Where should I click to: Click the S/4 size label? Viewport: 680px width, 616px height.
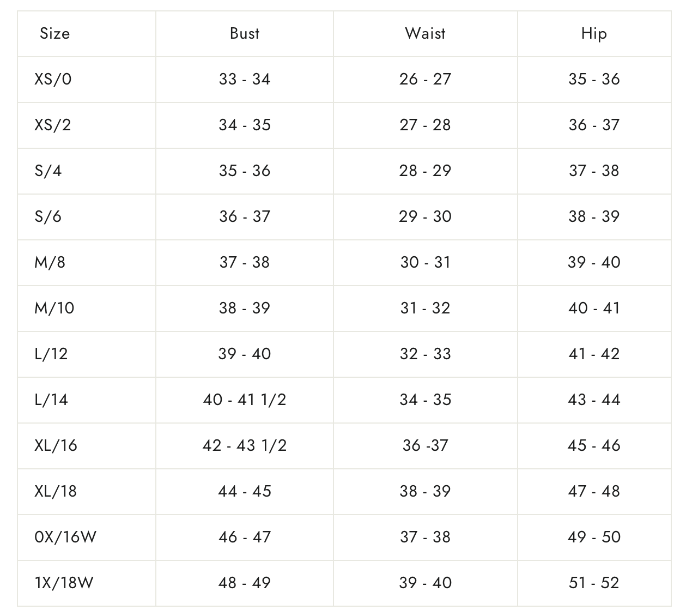tap(48, 171)
